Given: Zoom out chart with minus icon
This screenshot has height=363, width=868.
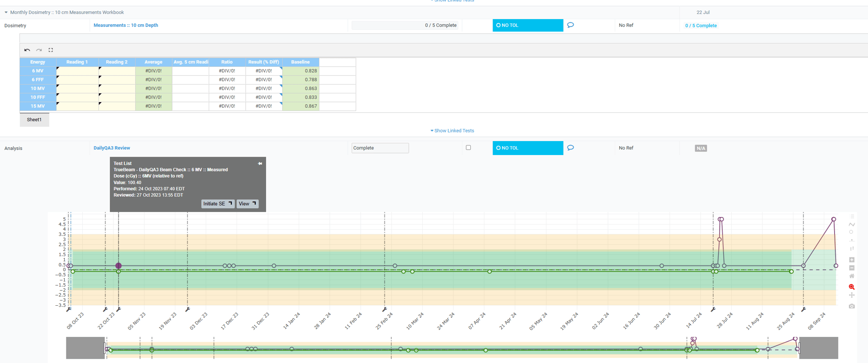Looking at the screenshot, I should point(852,268).
